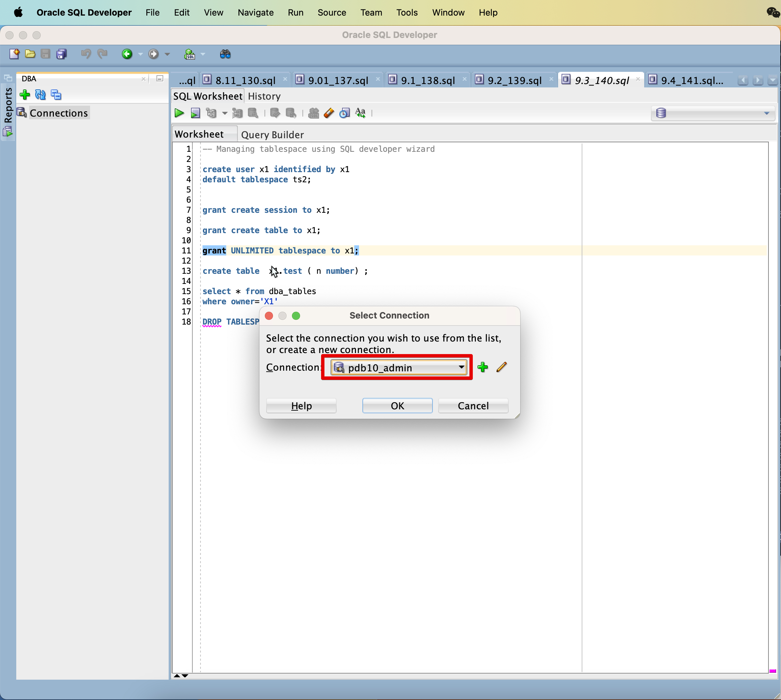Switch to the 9.2_139.sql tab
The height and width of the screenshot is (700, 781).
pyautogui.click(x=514, y=80)
